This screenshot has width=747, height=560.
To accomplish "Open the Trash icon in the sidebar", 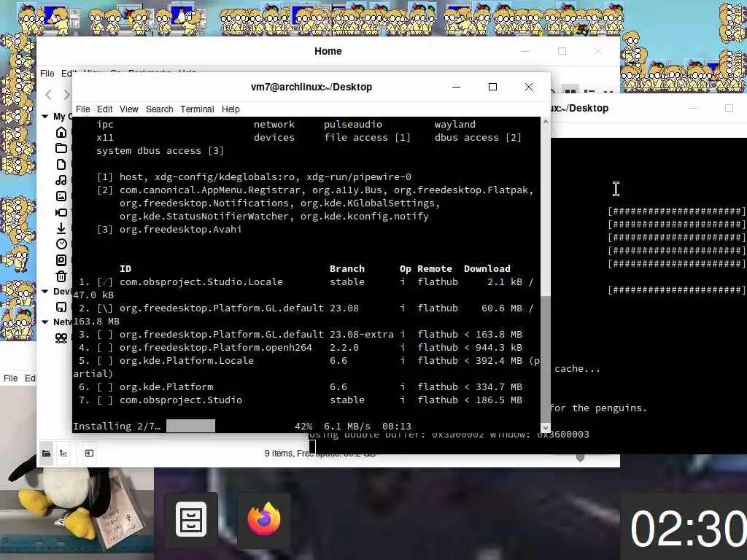I will 61,276.
